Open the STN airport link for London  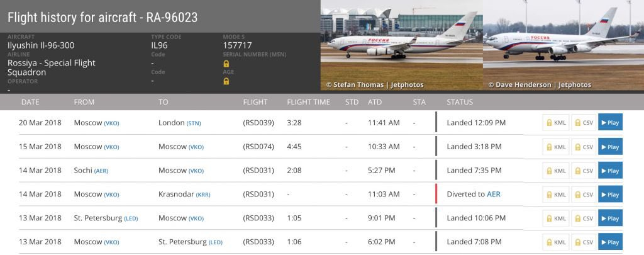coord(194,123)
